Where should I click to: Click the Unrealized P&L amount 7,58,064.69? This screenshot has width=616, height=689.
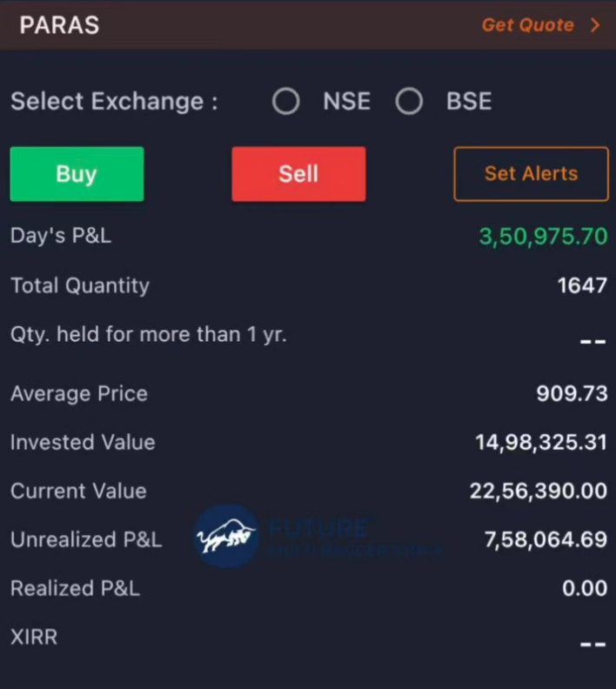(x=546, y=539)
